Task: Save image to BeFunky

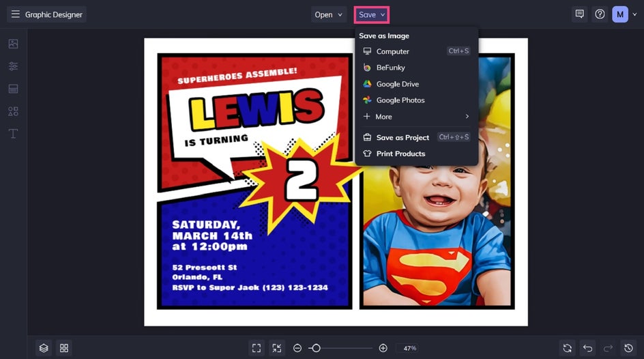Action: tap(416, 68)
